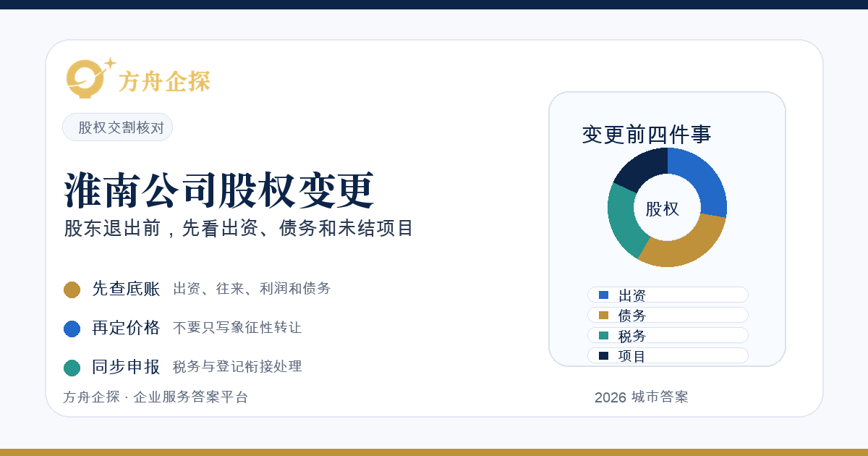
Task: Click the 同步申报 step label
Action: (126, 367)
